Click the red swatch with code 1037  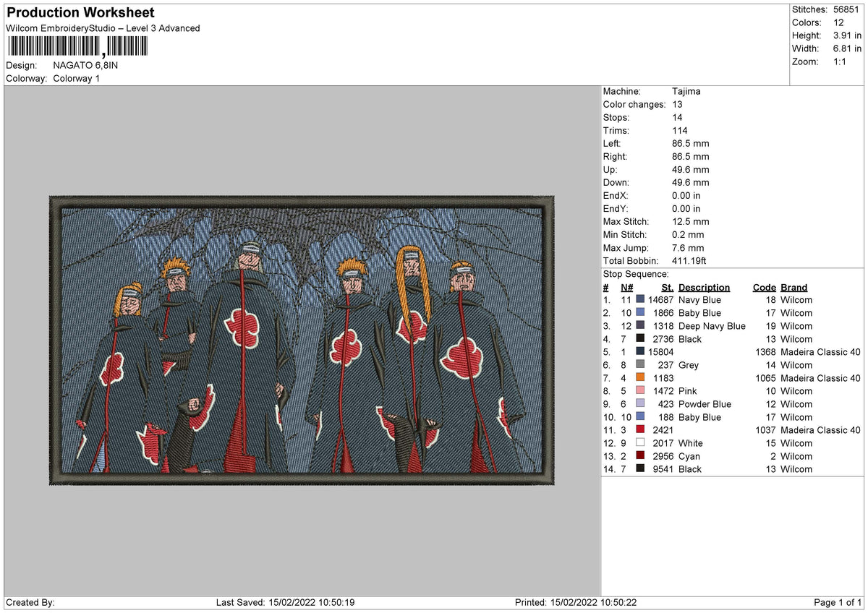tap(640, 430)
